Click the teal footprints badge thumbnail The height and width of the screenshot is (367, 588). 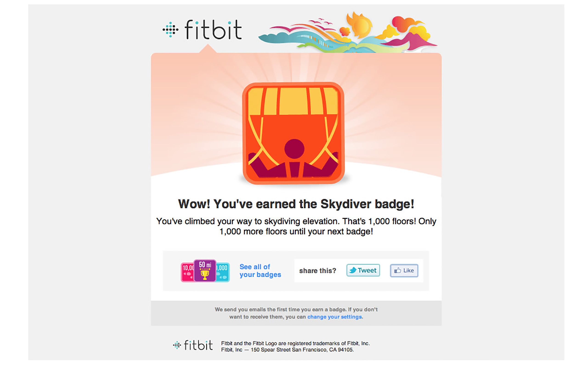tap(223, 272)
